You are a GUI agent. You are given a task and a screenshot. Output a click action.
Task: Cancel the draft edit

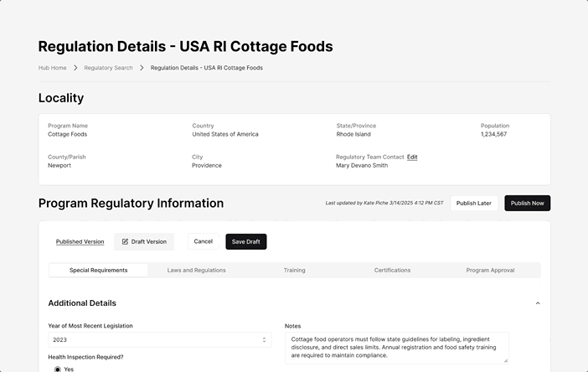point(203,241)
